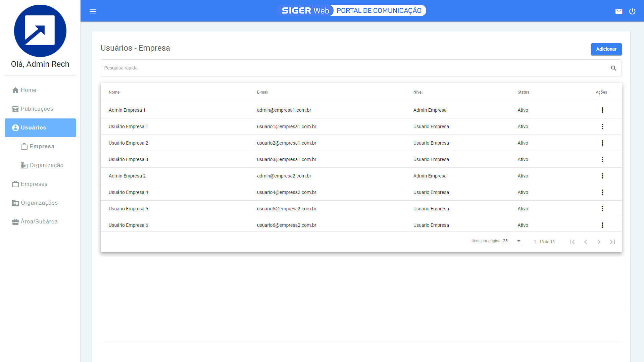Click the Adicionar button
The width and height of the screenshot is (644, 362).
(x=606, y=49)
